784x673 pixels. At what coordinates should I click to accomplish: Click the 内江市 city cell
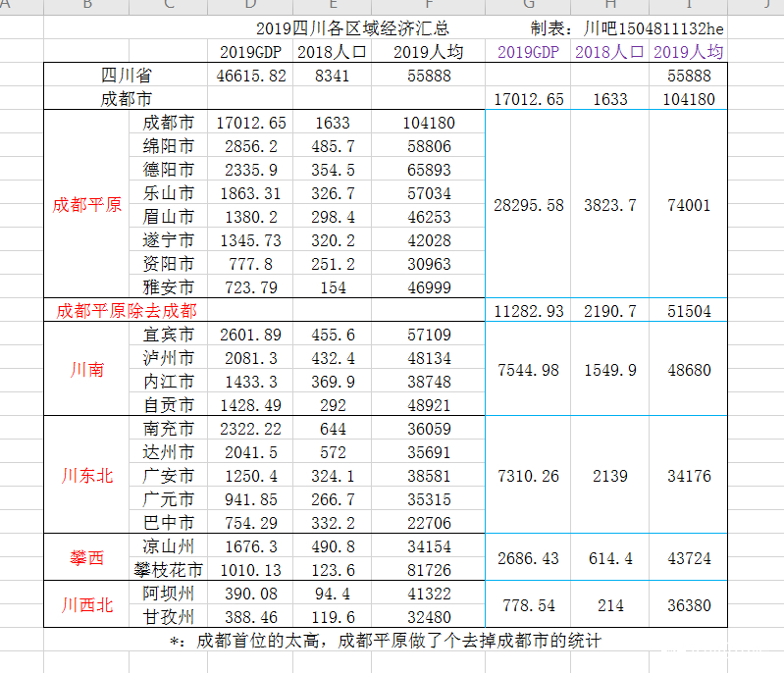point(169,381)
